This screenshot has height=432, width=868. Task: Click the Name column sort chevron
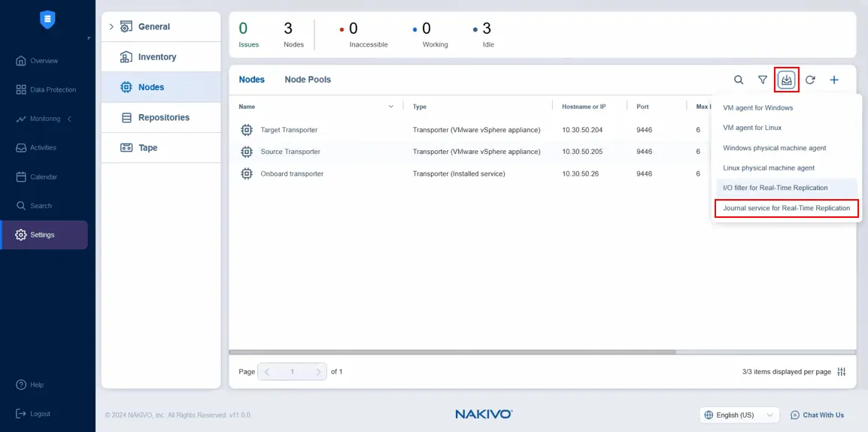point(390,107)
